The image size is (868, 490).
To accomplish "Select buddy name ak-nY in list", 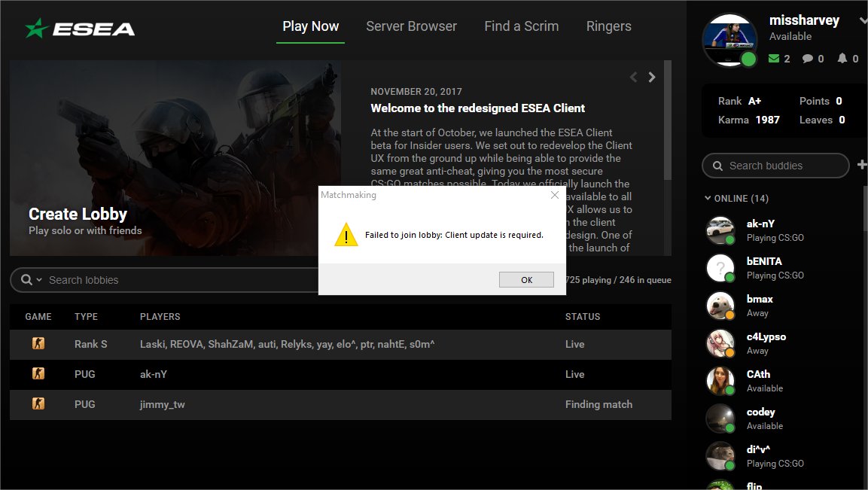I will [x=760, y=224].
